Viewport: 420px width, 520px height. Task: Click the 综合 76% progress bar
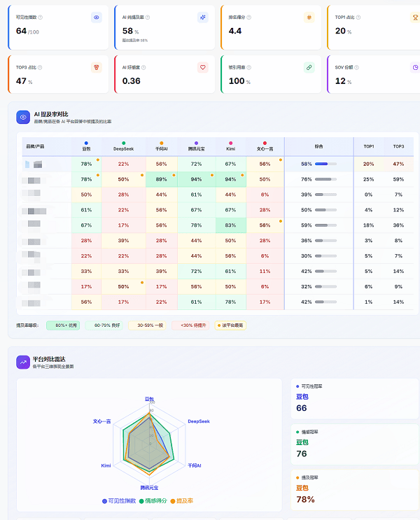pos(325,179)
